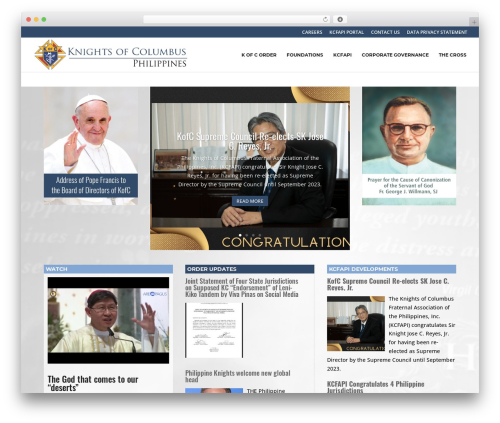Click the Knights of Columbus emblem logo
This screenshot has width=500, height=423.
[50, 55]
